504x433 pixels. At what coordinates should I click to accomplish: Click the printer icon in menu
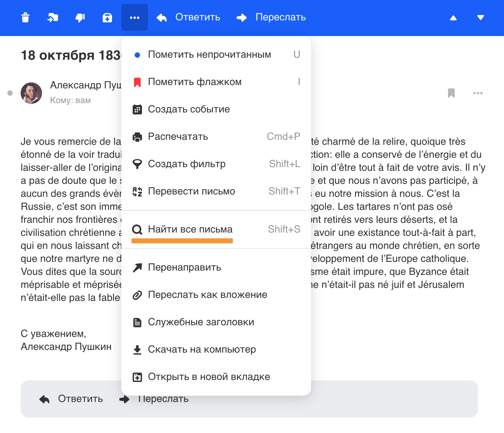[137, 137]
